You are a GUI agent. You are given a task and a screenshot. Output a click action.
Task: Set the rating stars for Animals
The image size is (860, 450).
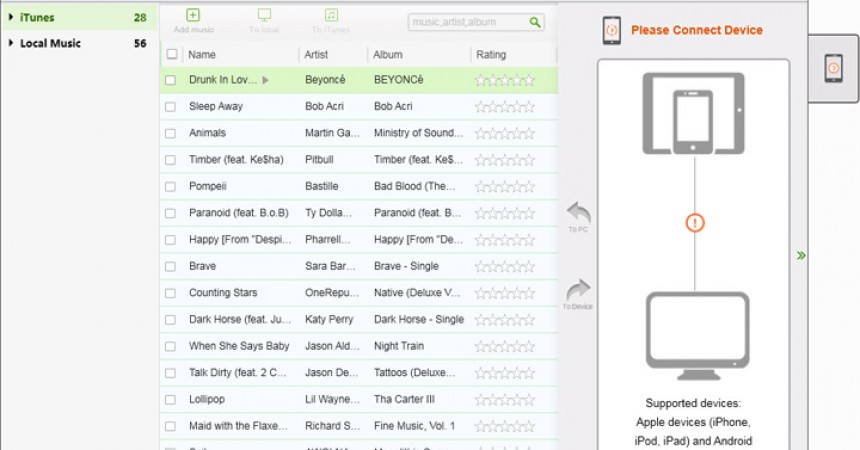pyautogui.click(x=505, y=133)
